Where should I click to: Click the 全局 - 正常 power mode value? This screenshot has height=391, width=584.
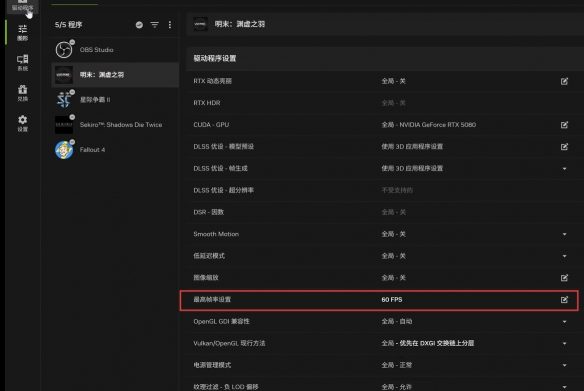(x=397, y=365)
